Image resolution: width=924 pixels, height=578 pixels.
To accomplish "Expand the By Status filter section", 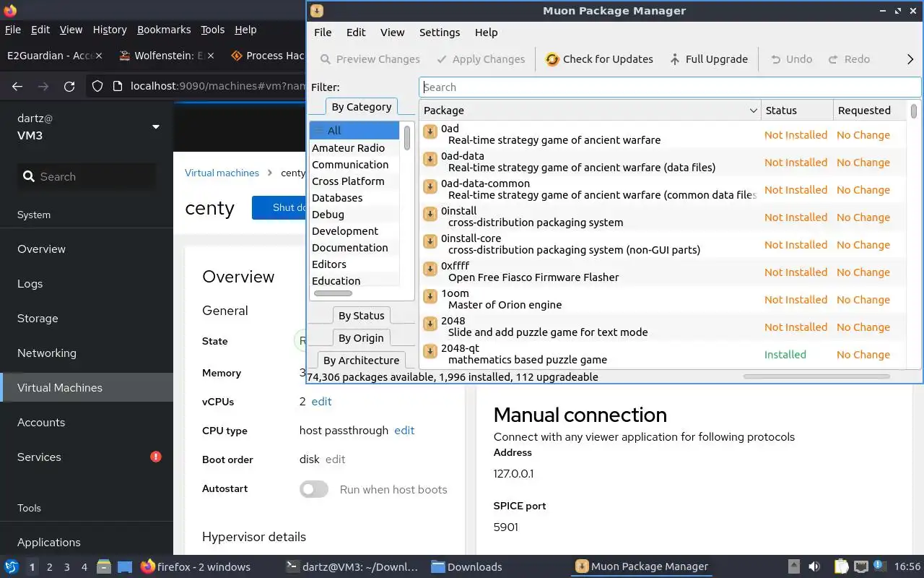I will click(x=361, y=316).
